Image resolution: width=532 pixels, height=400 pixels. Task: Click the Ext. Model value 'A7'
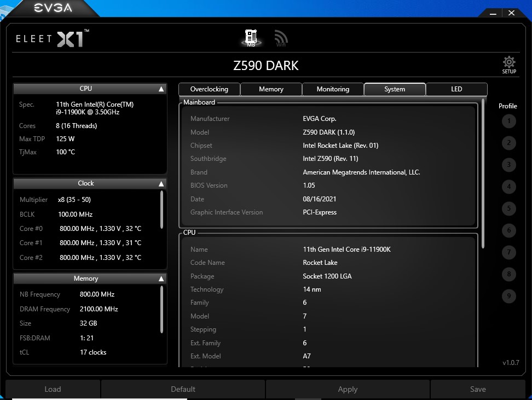307,356
